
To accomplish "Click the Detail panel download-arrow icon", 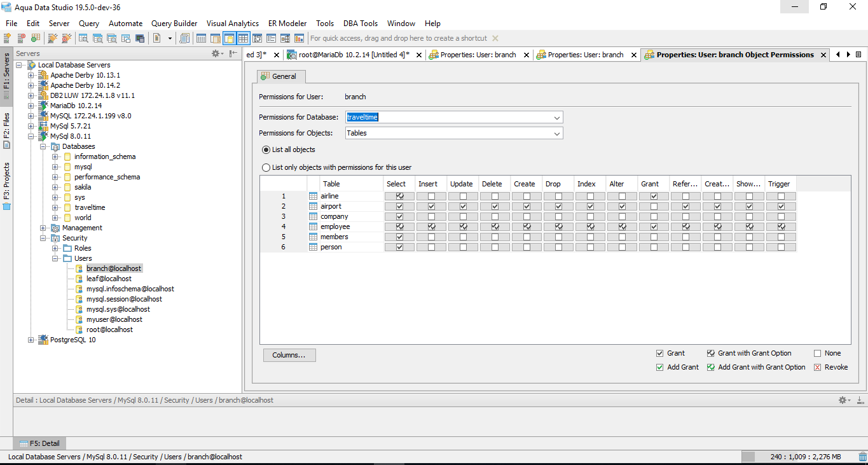I will click(x=860, y=400).
